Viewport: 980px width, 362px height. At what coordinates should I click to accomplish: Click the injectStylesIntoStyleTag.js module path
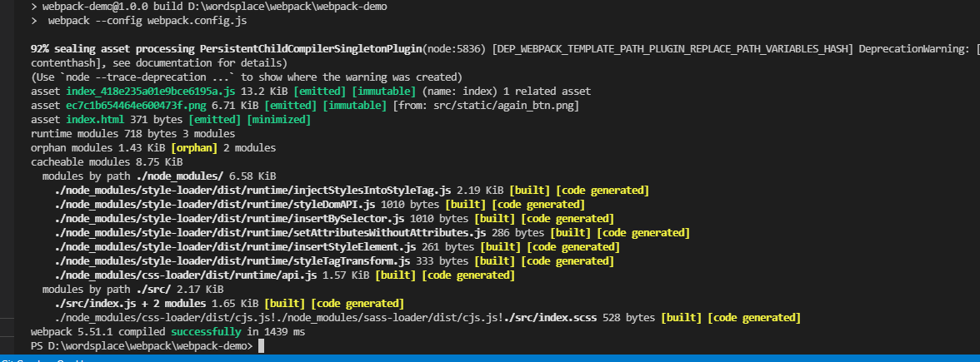click(x=253, y=191)
